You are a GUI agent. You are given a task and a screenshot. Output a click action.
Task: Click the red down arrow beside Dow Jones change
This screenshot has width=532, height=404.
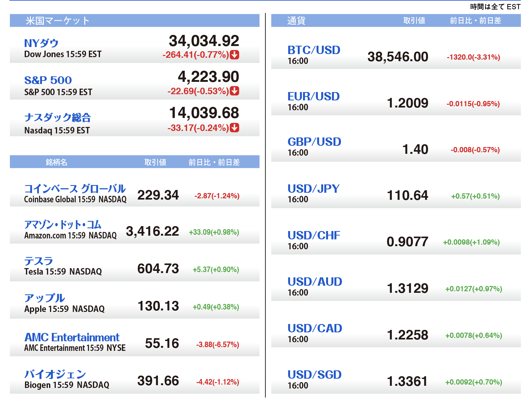point(235,55)
